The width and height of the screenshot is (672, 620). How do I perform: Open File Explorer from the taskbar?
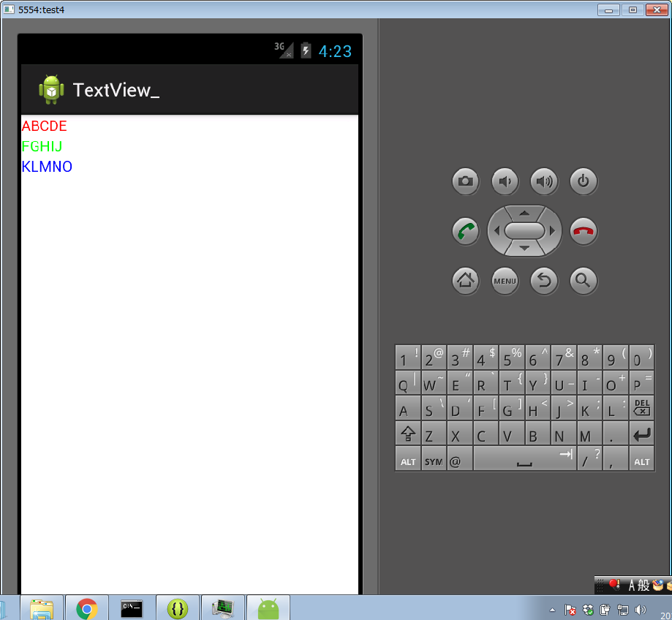point(42,608)
